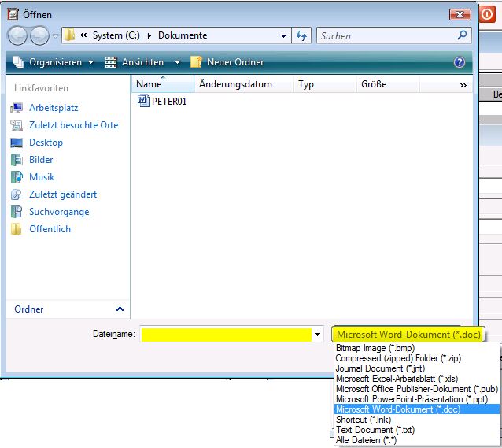
Task: Click the Ordner label
Action: [x=29, y=309]
